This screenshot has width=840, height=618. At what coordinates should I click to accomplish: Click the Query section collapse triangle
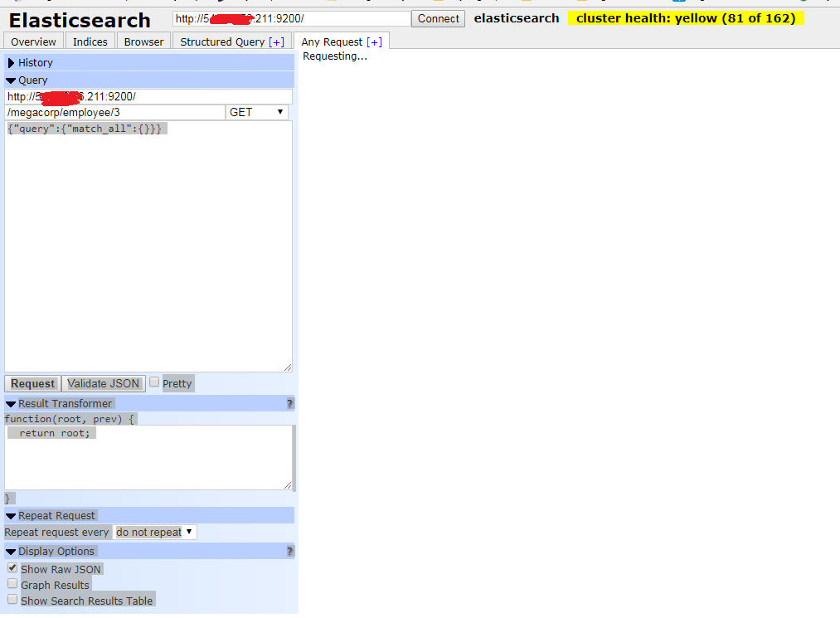9,80
